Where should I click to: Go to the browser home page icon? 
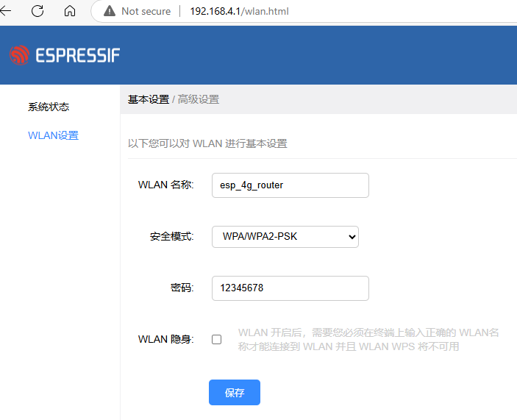(x=70, y=11)
